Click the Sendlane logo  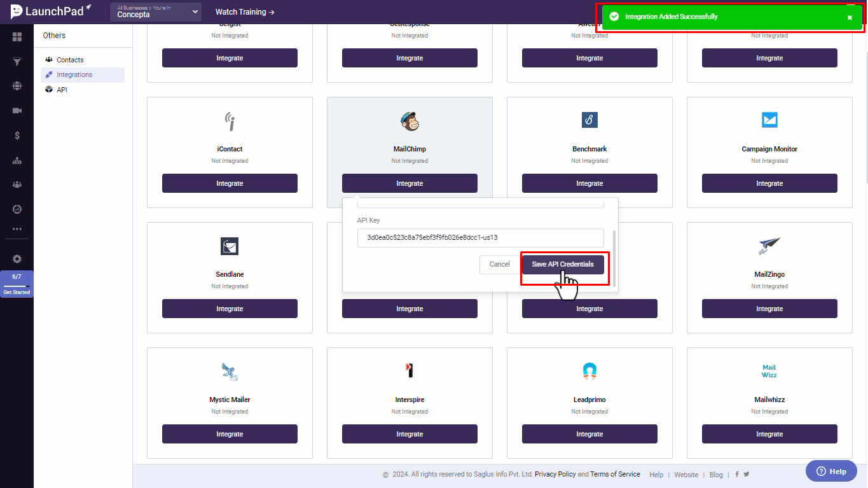(x=230, y=246)
